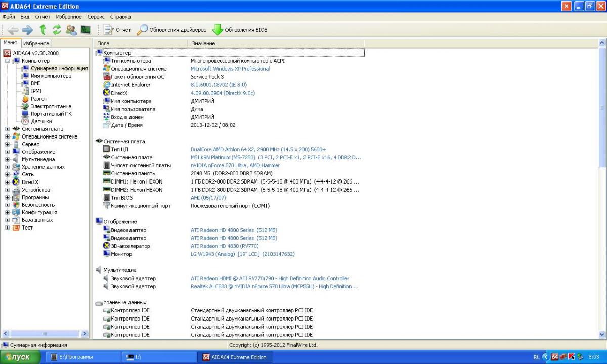The height and width of the screenshot is (364, 607).
Task: Open the пуск Start button
Action: pyautogui.click(x=21, y=357)
